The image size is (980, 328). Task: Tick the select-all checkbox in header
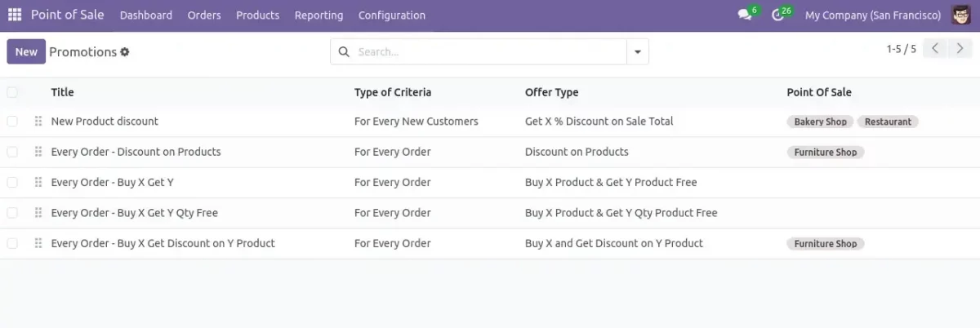(12, 92)
